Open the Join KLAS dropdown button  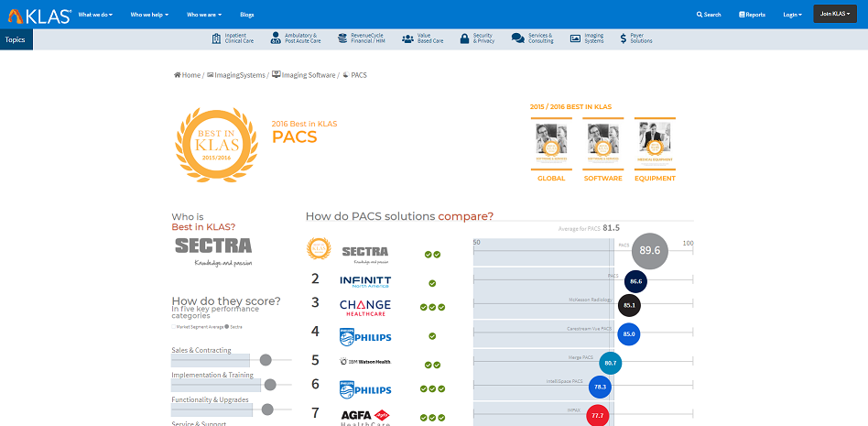pyautogui.click(x=835, y=14)
